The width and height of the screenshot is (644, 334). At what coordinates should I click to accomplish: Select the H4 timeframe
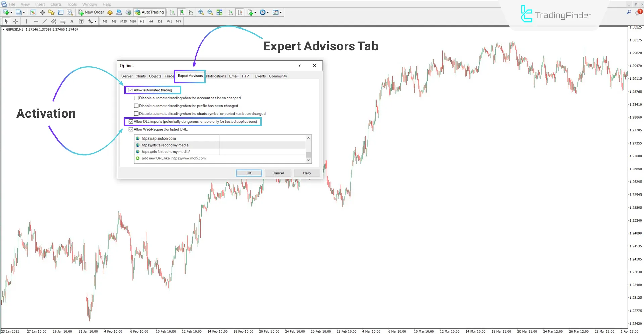(151, 21)
